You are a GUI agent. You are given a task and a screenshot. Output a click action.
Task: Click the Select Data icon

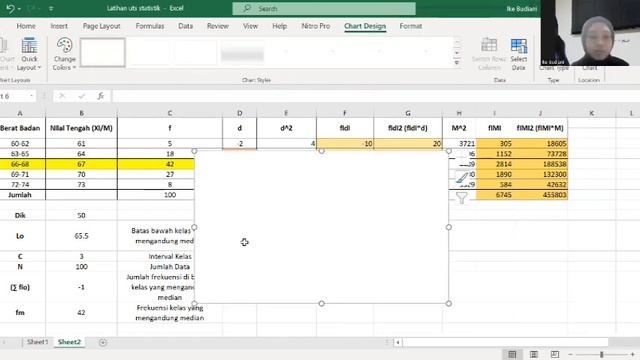(518, 54)
